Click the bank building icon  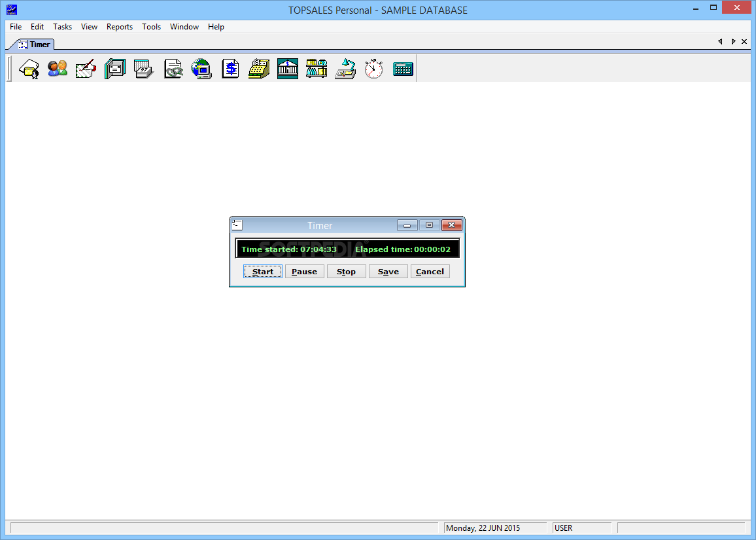pyautogui.click(x=287, y=69)
